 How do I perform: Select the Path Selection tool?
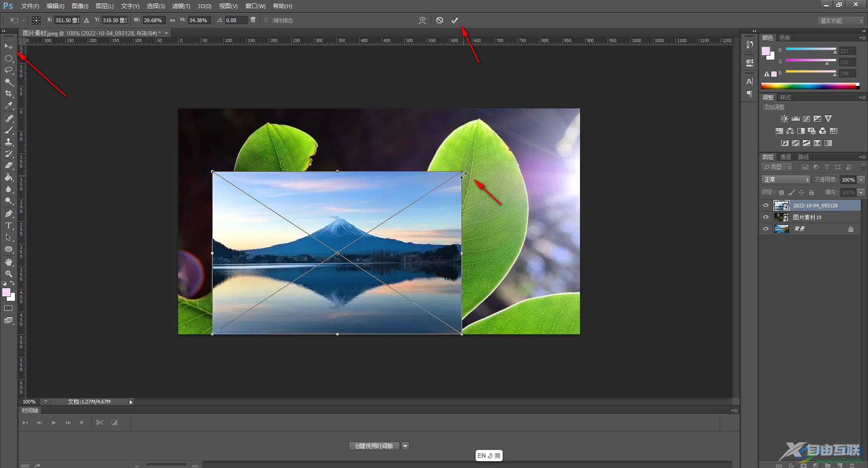coord(9,237)
